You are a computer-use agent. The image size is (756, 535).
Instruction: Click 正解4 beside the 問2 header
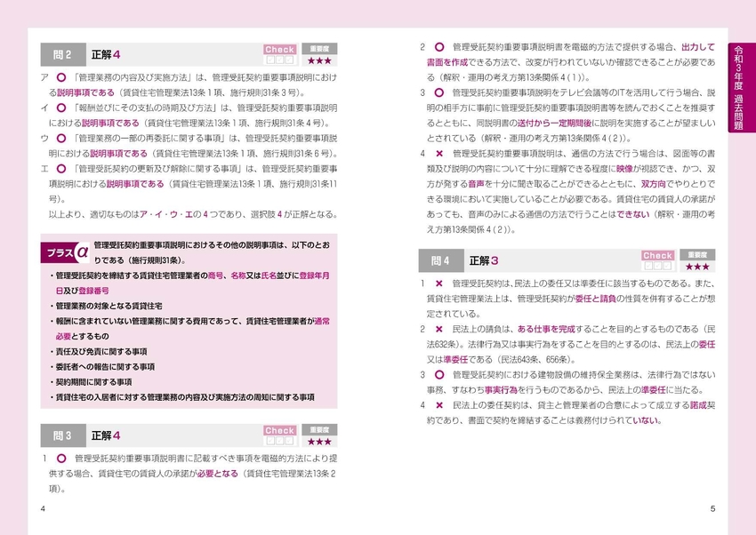(106, 55)
